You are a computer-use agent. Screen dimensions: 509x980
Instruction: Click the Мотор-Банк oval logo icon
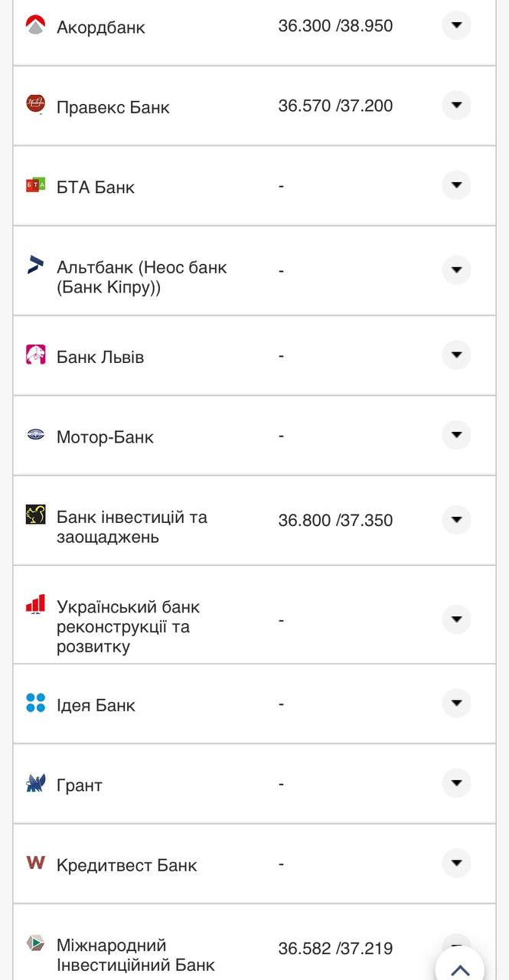34,434
